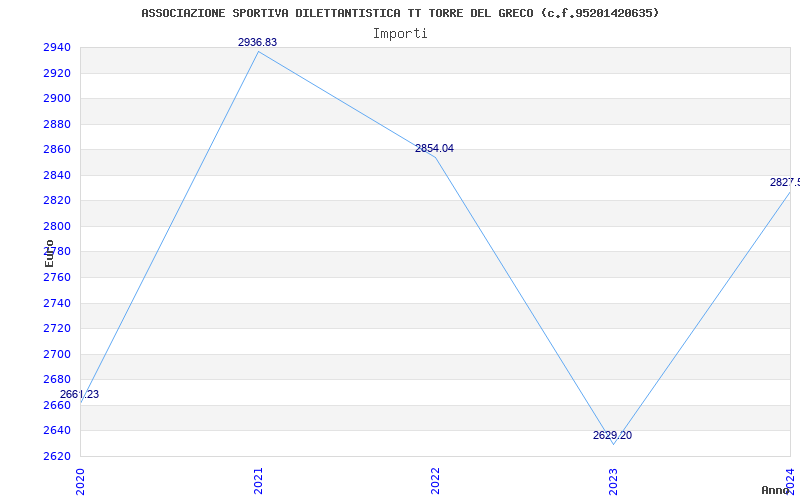This screenshot has height=500, width=800.
Task: Click the 2840 y-axis value
Action: point(57,176)
